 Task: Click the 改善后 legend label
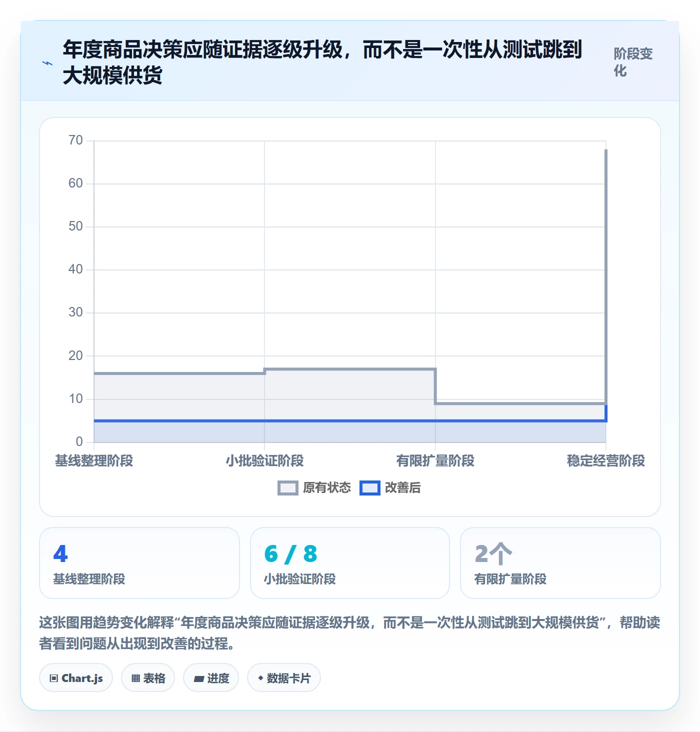pos(403,488)
